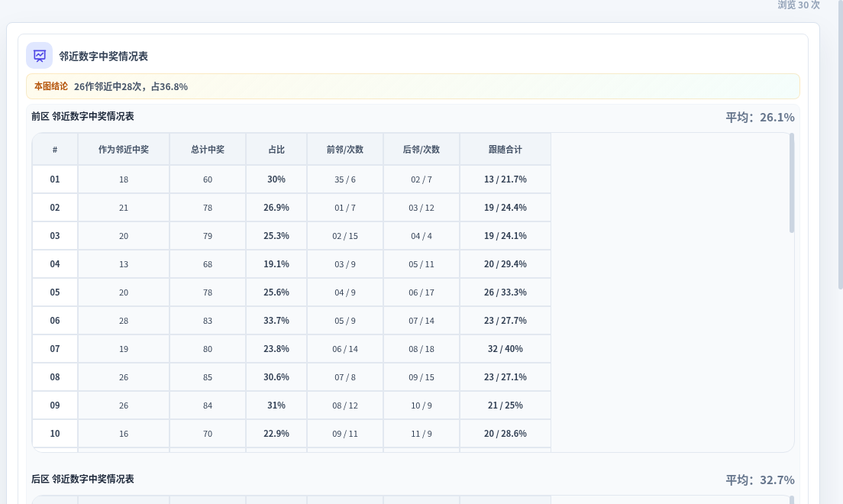Select row number 02 cell
Screen dimensions: 843x504
pos(55,208)
